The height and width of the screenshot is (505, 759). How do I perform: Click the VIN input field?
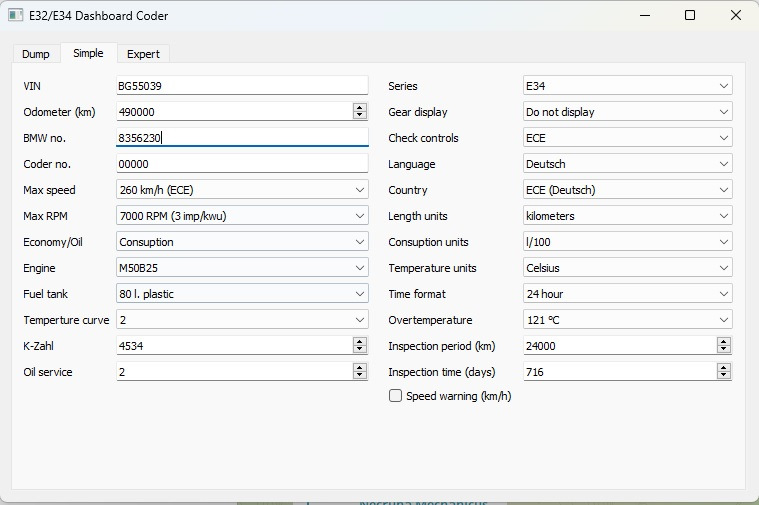point(242,86)
